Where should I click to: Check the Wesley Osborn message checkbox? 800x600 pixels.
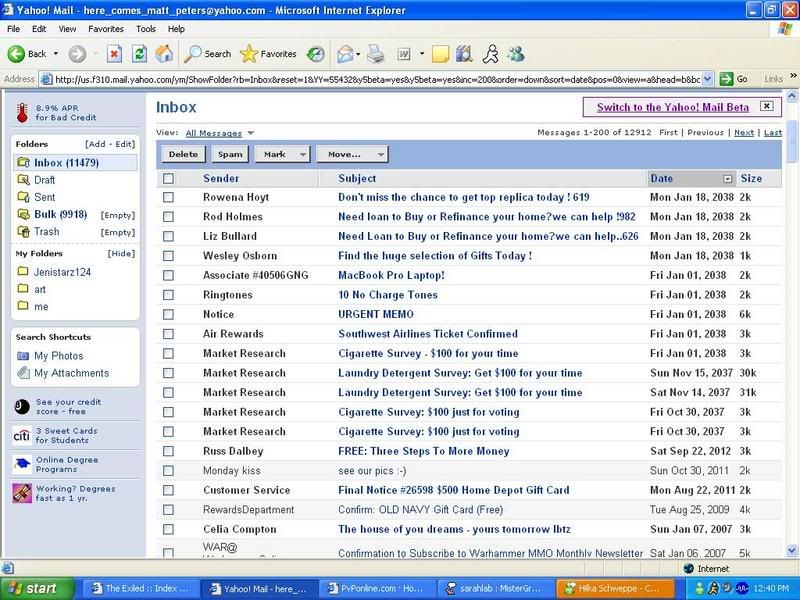coord(168,256)
